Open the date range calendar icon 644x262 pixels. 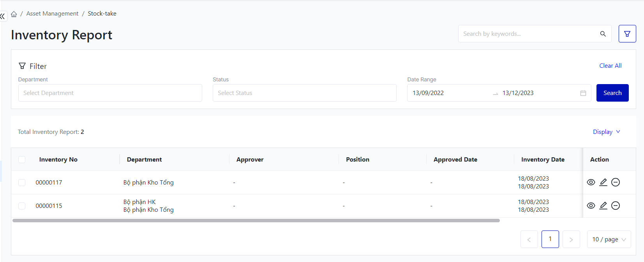[583, 93]
